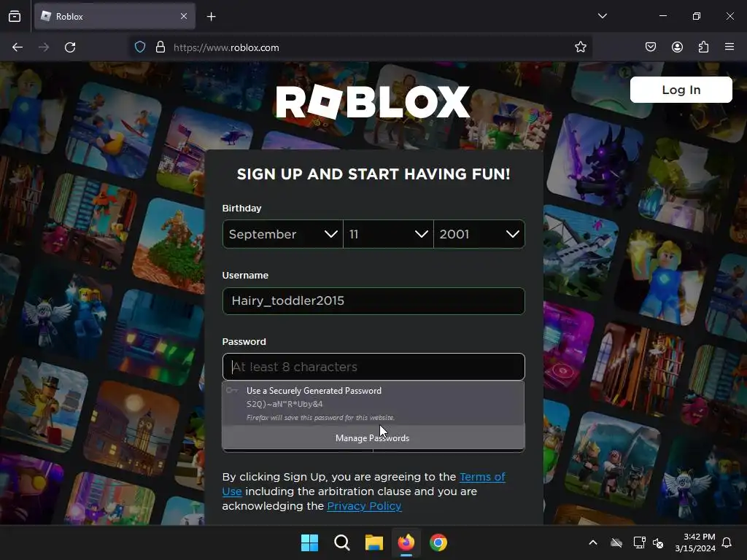Click the OneDrive tray icon
The width and height of the screenshot is (747, 560).
click(616, 542)
